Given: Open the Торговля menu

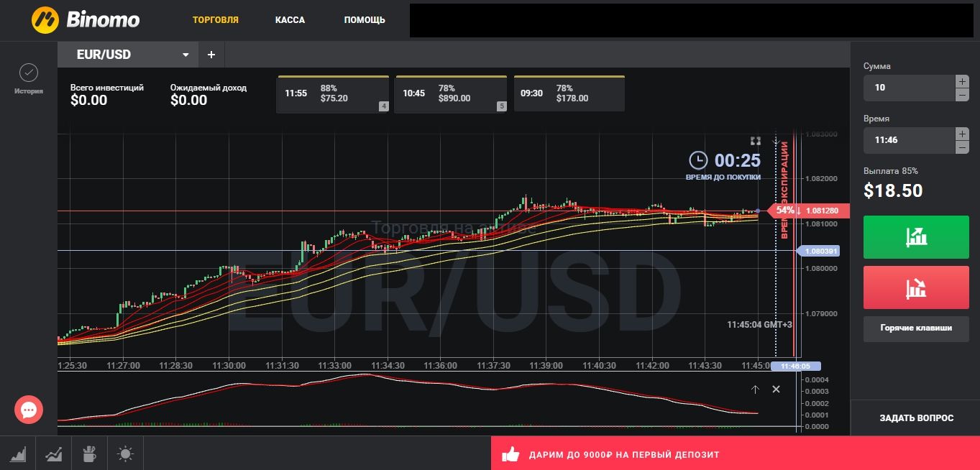Looking at the screenshot, I should 216,20.
